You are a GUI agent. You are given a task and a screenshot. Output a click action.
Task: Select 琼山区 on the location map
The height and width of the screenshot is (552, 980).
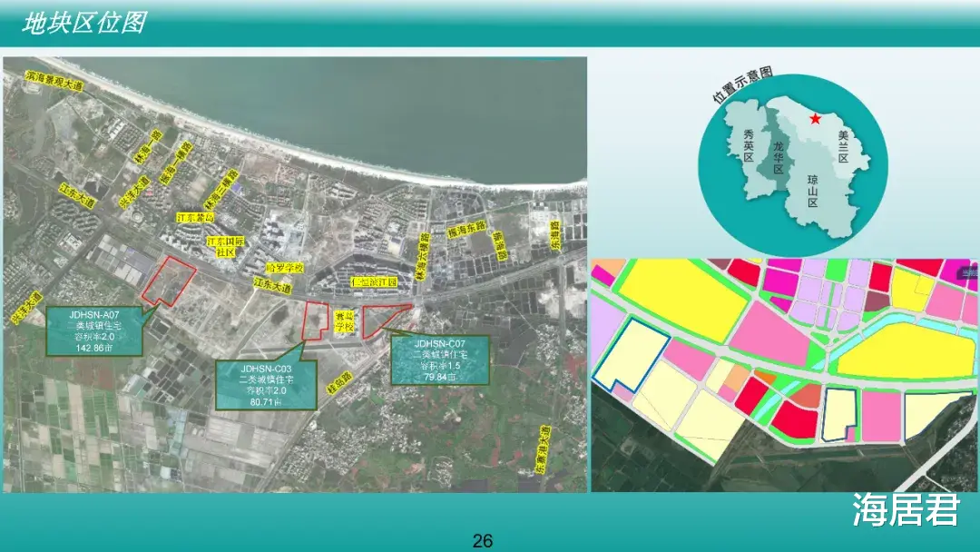click(x=812, y=191)
